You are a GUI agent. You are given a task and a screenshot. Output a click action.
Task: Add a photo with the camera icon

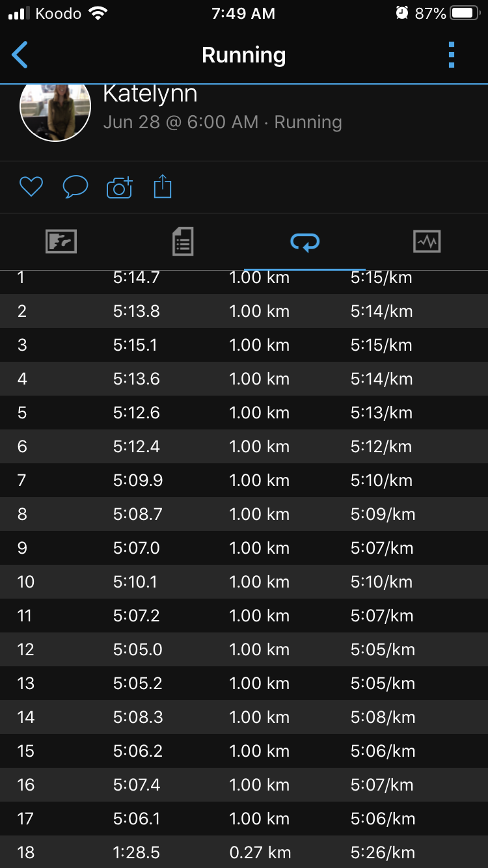(120, 187)
